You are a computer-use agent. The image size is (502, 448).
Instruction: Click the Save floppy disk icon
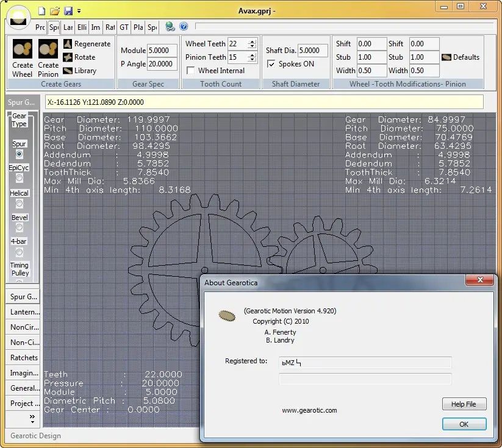(x=68, y=11)
